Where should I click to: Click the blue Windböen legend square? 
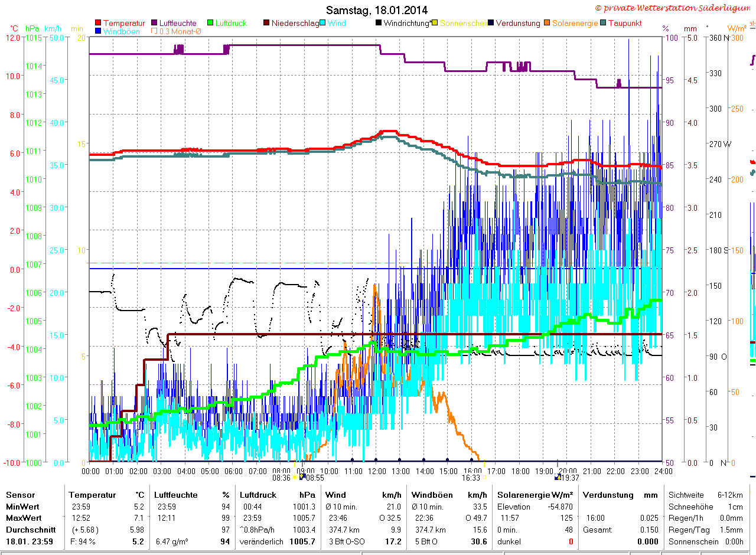pos(98,31)
